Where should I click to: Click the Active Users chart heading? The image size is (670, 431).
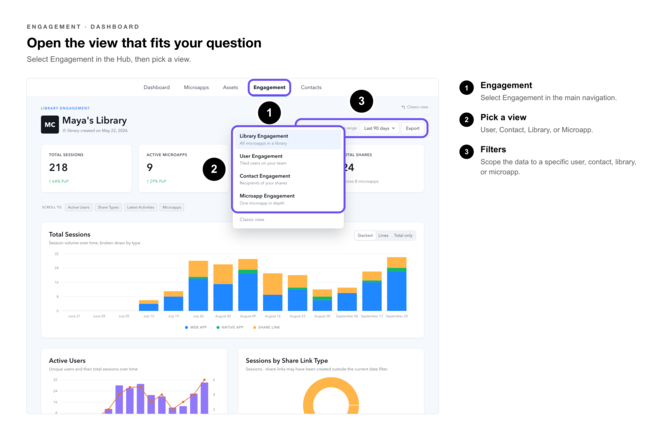(67, 361)
